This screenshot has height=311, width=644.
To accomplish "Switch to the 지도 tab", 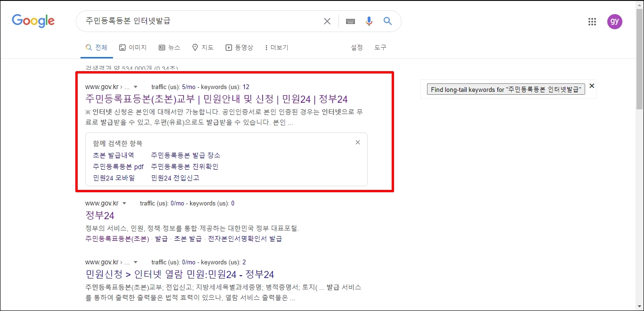I will (203, 48).
